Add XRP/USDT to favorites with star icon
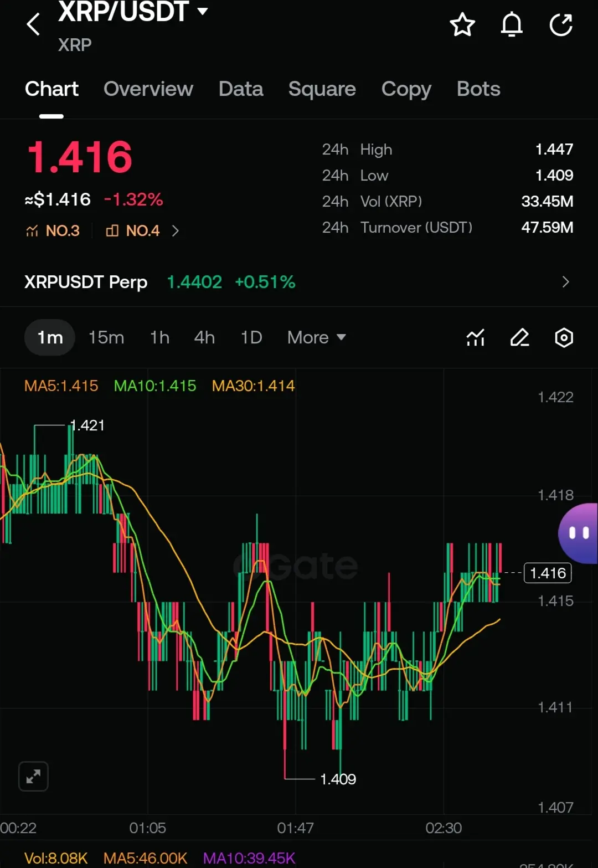 (462, 25)
